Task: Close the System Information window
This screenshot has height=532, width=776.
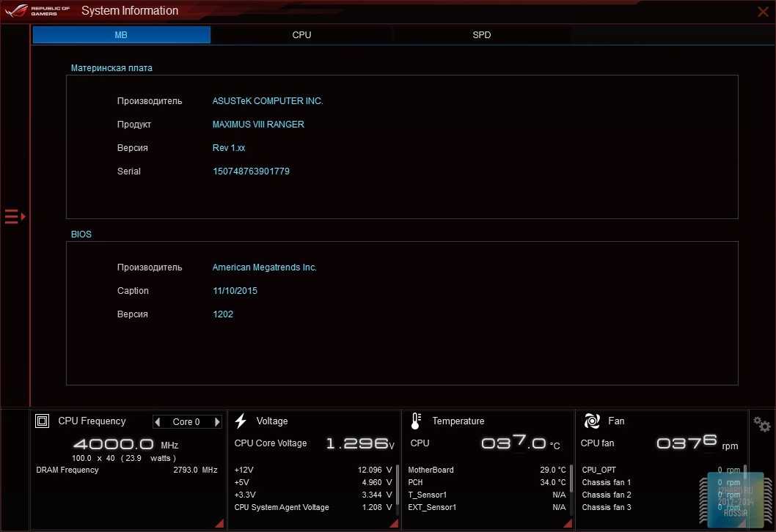Action: click(763, 11)
